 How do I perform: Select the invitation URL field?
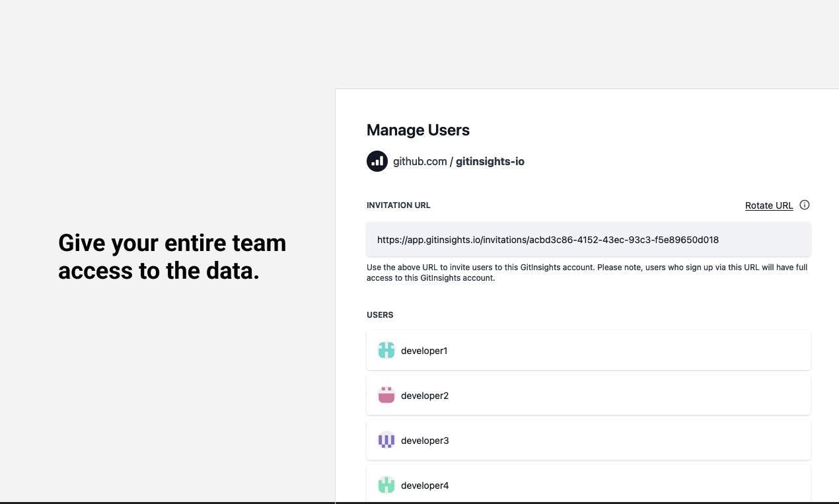point(589,240)
